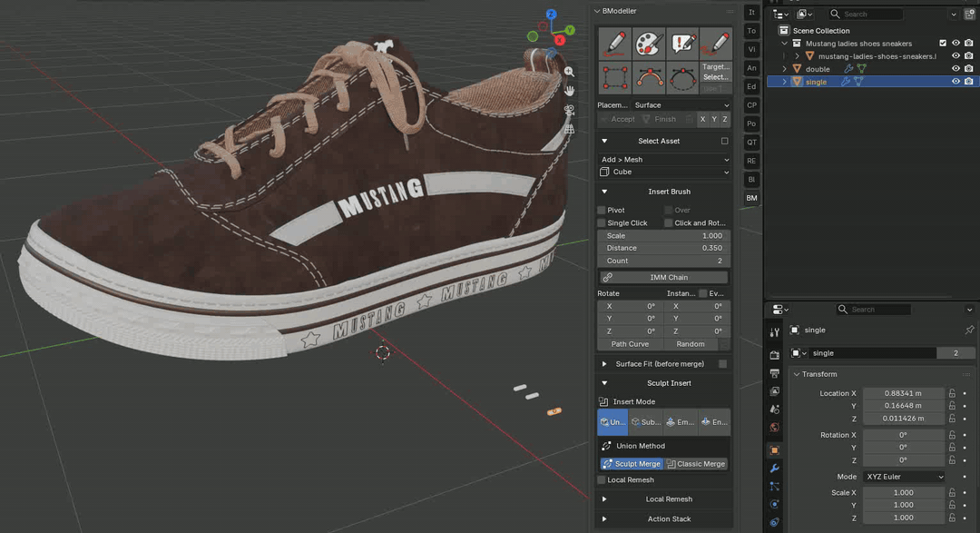
Task: Click the modifier wrench icon on double row
Action: click(848, 69)
